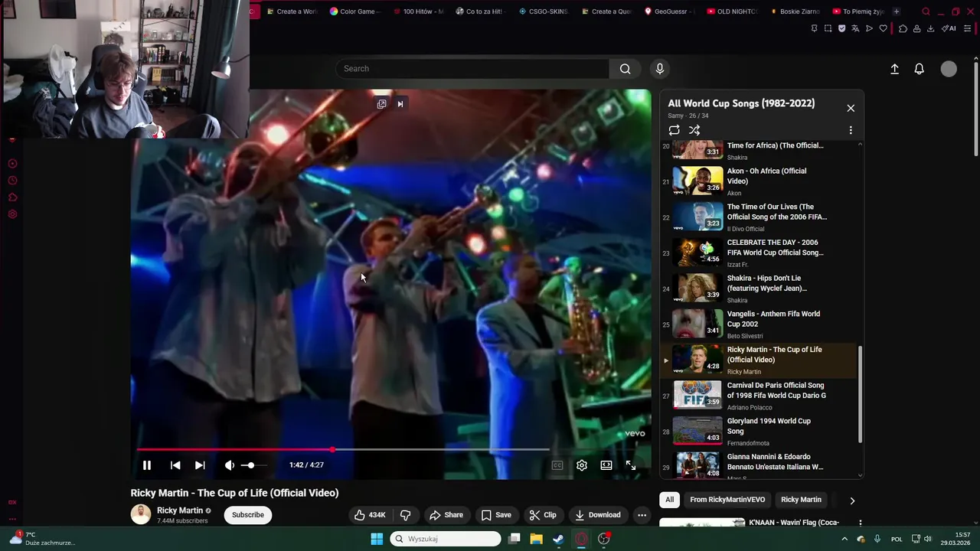
Task: Select the Ricky Martin filter chip
Action: tap(801, 500)
